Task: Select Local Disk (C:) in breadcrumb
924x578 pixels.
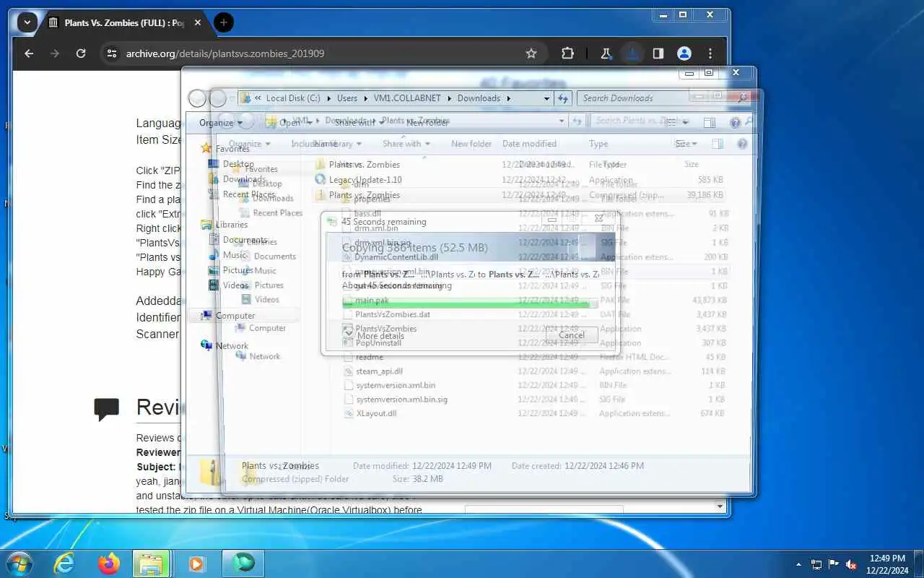Action: [292, 98]
